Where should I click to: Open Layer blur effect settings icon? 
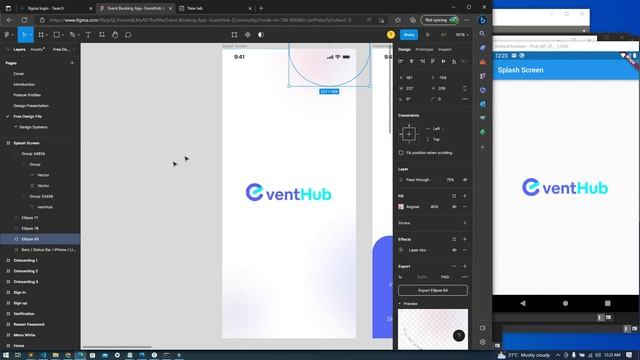coord(401,250)
